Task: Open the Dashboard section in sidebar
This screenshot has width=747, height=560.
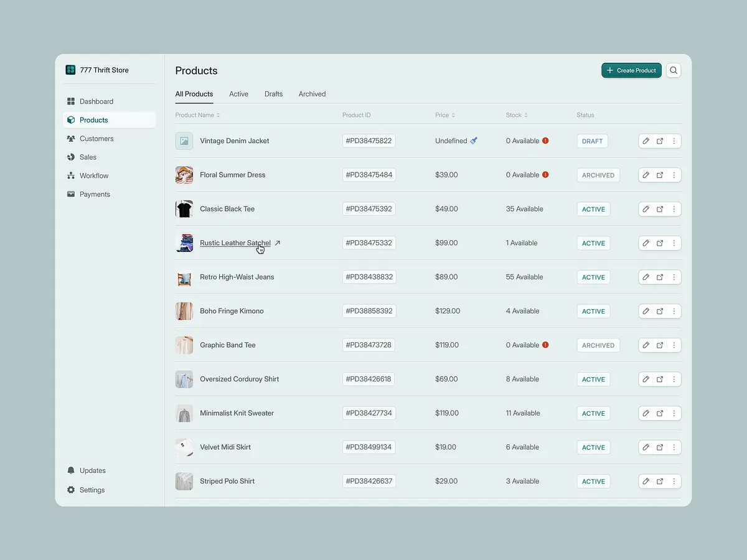Action: point(96,101)
